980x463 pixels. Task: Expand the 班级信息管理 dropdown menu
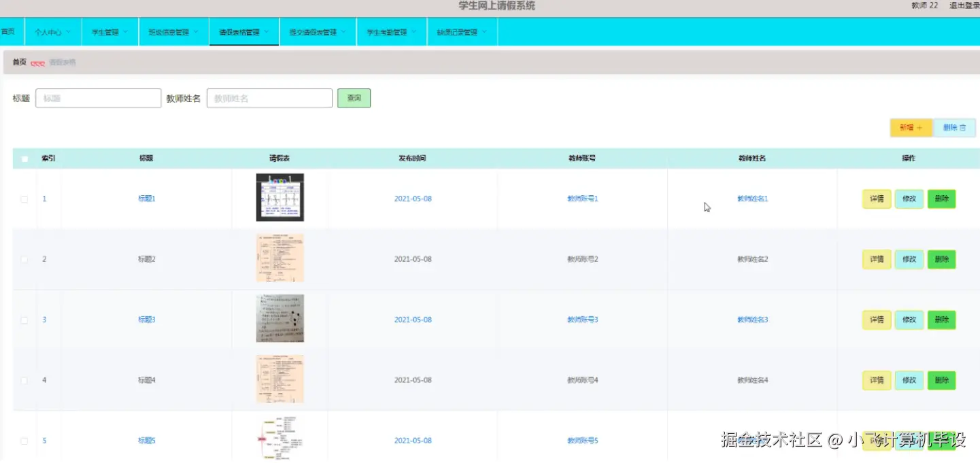pyautogui.click(x=174, y=32)
